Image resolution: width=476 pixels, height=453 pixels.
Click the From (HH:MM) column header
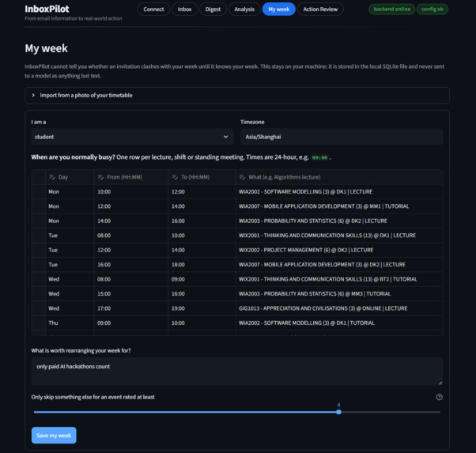(x=131, y=177)
